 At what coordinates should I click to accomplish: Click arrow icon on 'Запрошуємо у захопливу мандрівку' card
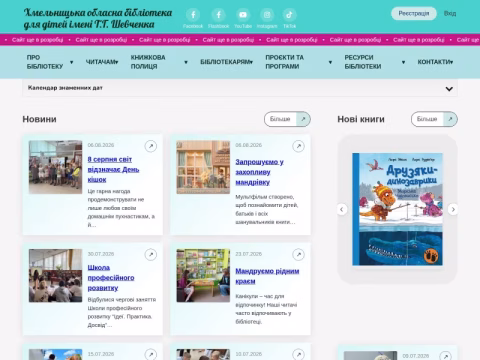[298, 146]
